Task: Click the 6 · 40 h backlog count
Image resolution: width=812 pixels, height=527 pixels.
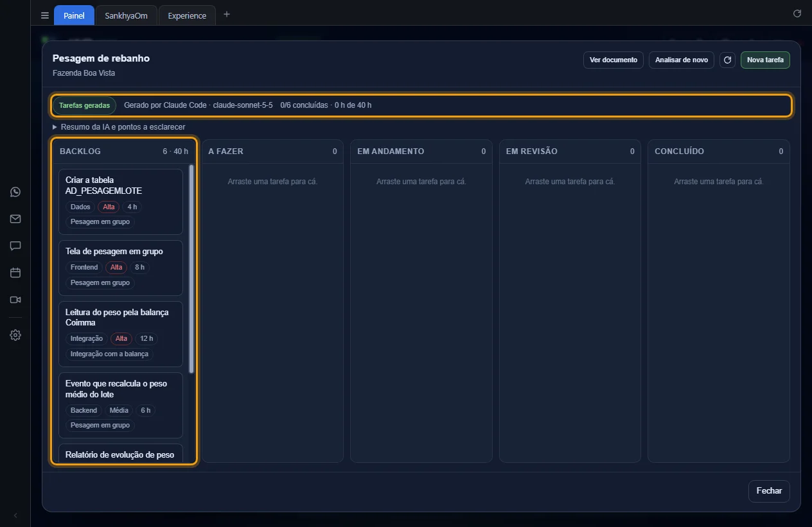Action: 175,151
